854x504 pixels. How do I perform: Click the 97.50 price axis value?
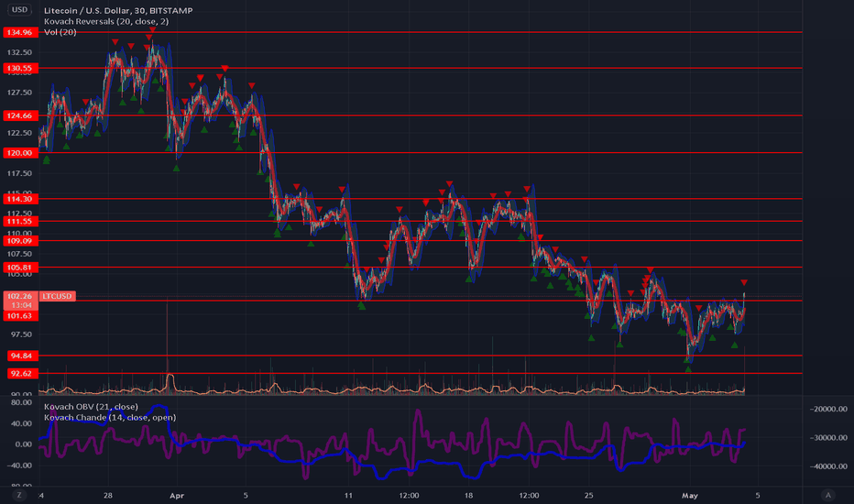(22, 334)
